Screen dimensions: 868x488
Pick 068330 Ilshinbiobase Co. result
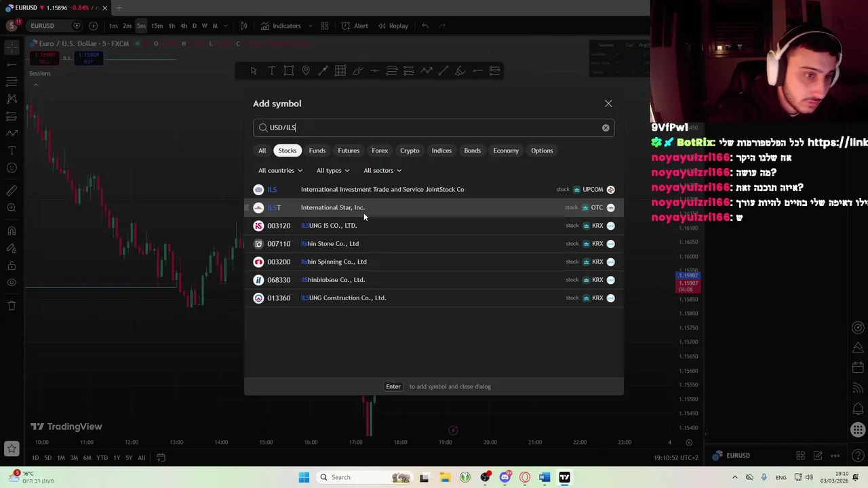tap(434, 280)
